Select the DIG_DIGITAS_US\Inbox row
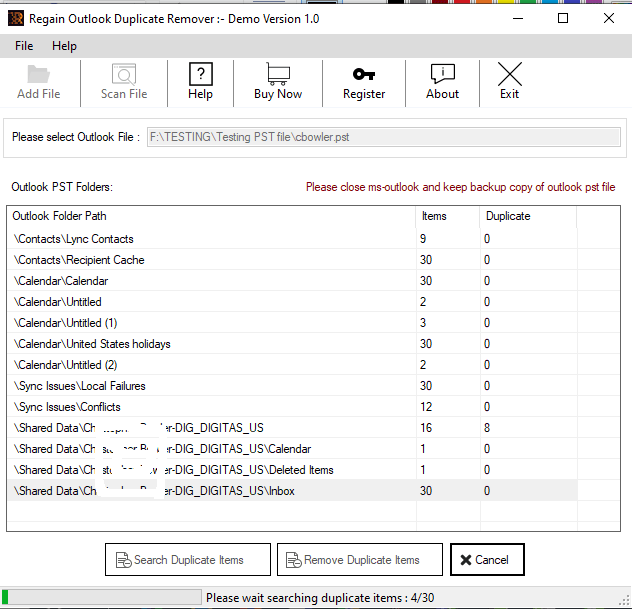 [x=292, y=490]
